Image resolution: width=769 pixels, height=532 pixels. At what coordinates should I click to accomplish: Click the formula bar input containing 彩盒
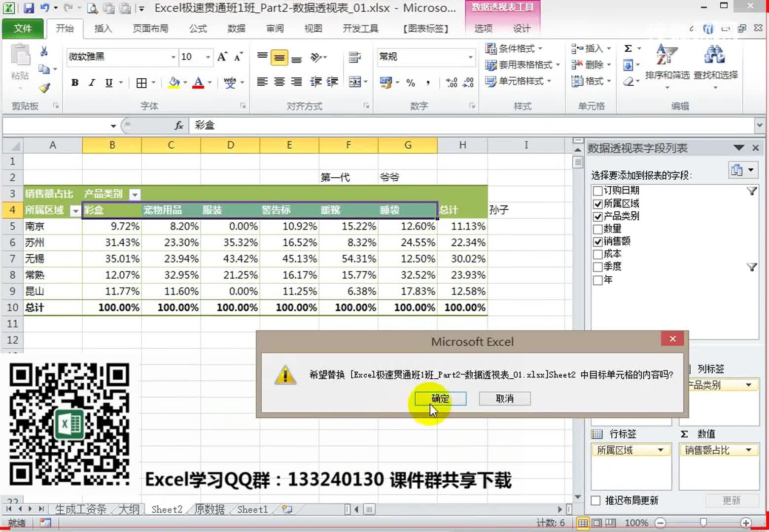(x=471, y=126)
